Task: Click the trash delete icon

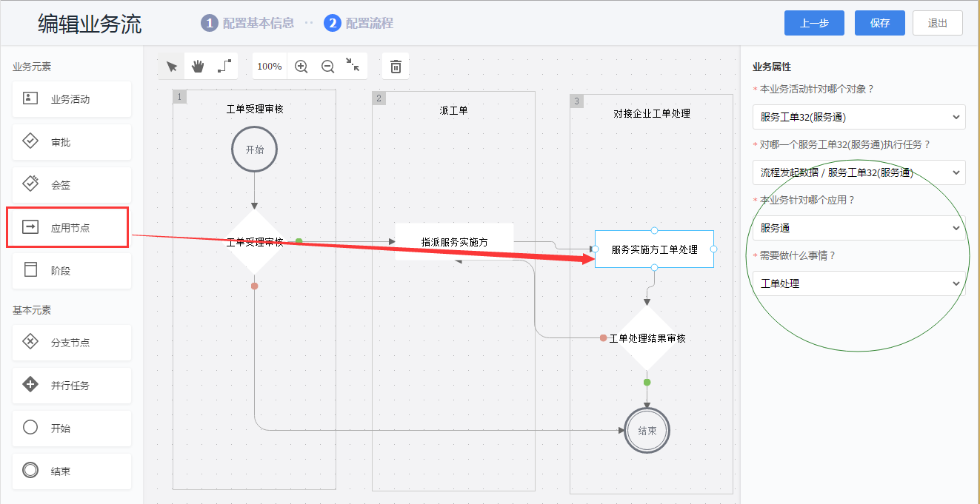Action: click(x=396, y=67)
